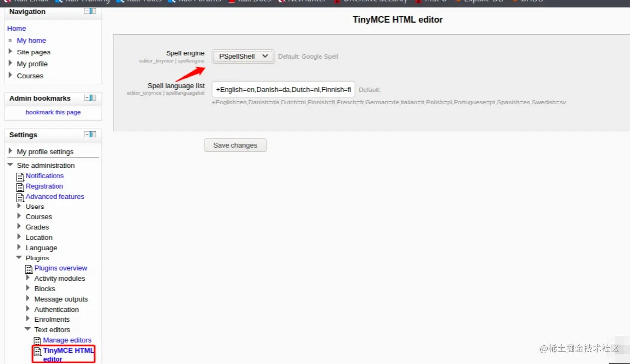Click the Navigation block title
The height and width of the screenshot is (364, 630).
pos(27,12)
